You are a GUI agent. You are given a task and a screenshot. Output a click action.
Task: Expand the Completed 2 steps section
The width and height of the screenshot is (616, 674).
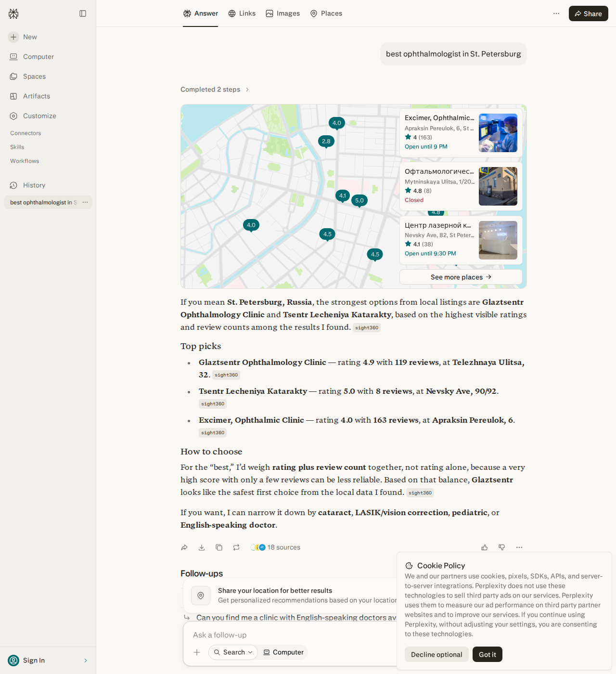pos(215,90)
